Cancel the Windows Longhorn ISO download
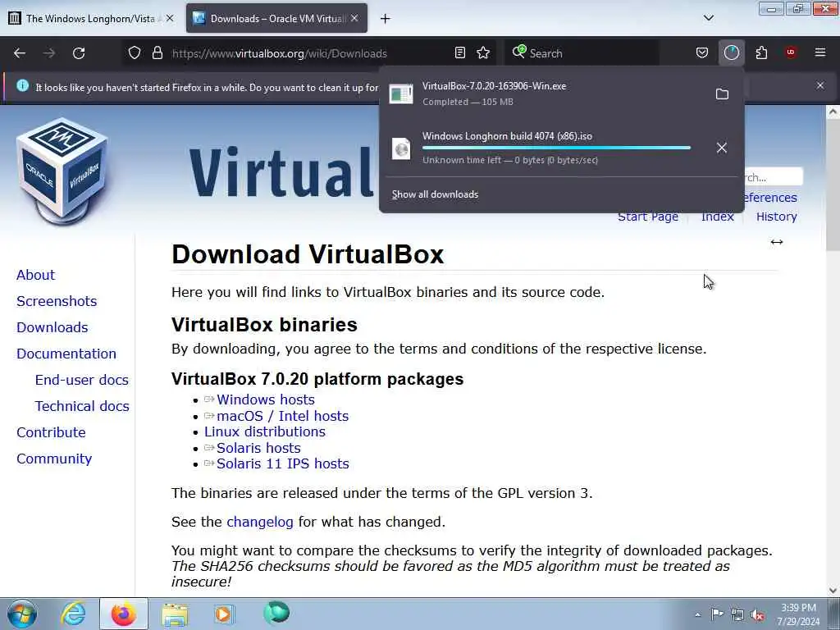The height and width of the screenshot is (630, 840). (x=722, y=148)
